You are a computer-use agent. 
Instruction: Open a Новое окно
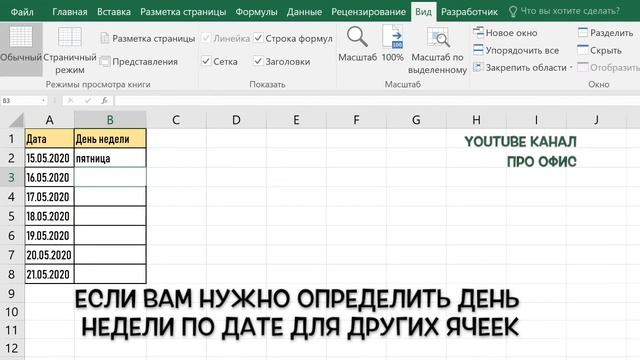(505, 33)
